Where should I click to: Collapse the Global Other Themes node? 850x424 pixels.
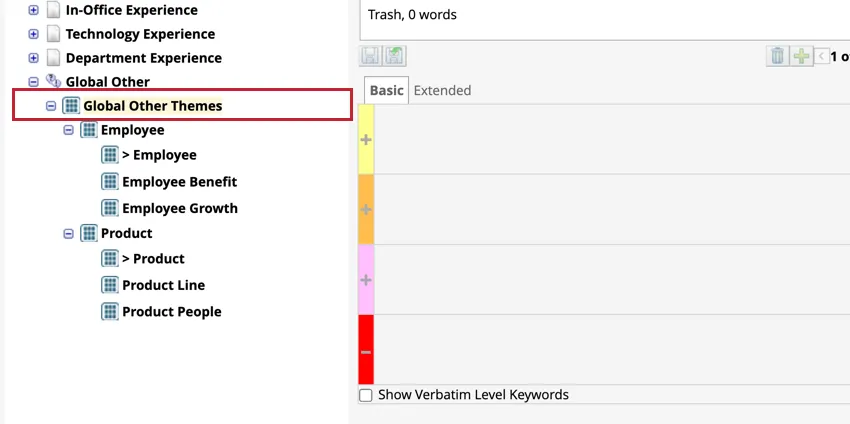pos(51,106)
